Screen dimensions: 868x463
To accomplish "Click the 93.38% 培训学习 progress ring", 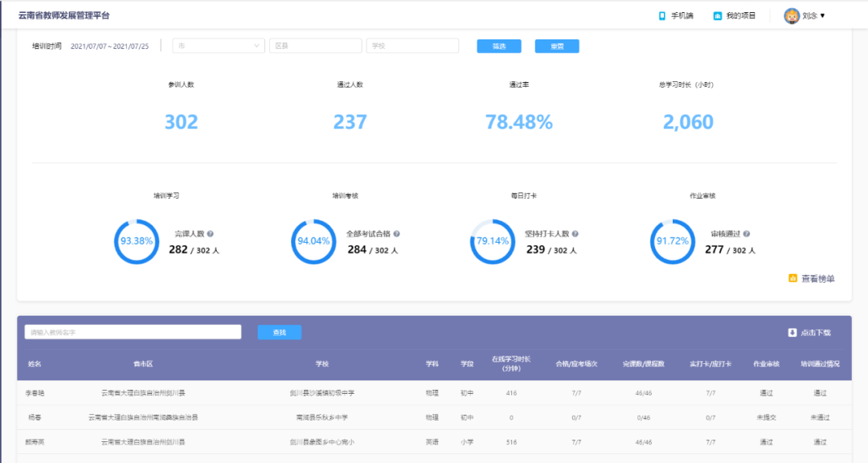I will point(137,241).
